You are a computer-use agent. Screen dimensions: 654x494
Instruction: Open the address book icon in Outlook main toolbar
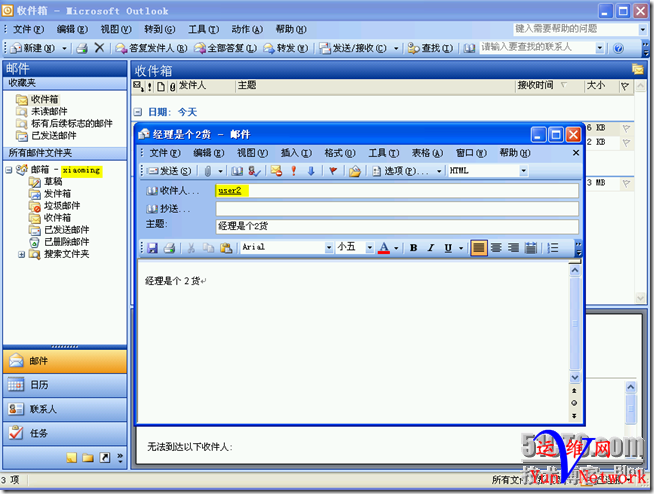[469, 48]
